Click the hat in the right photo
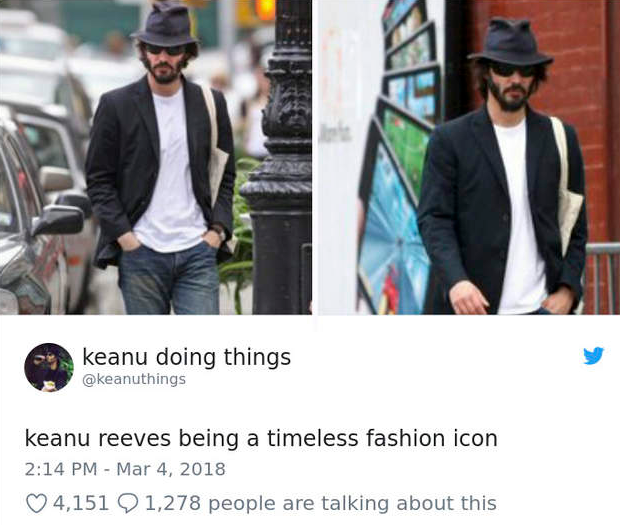This screenshot has width=620, height=525. pos(511,43)
